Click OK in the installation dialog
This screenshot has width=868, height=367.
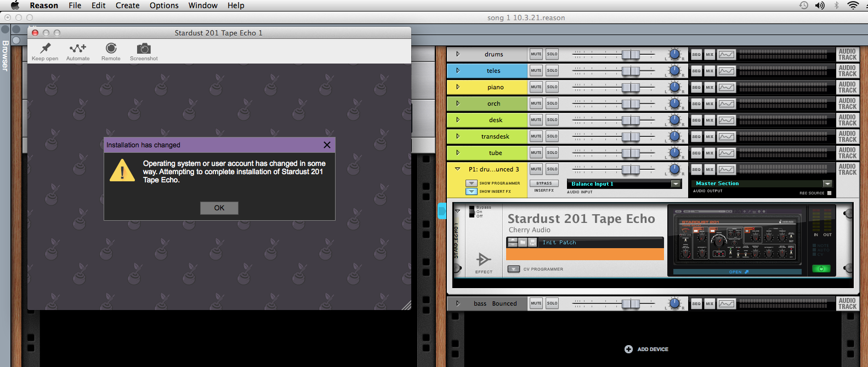[219, 208]
